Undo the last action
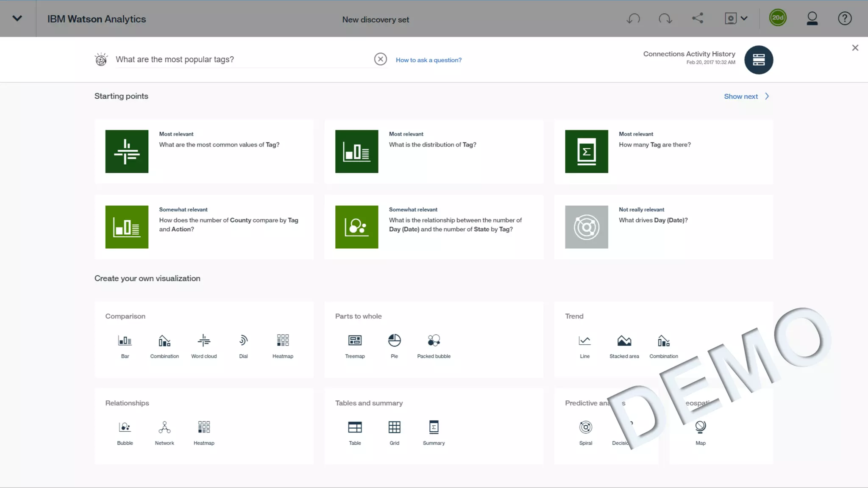This screenshot has width=868, height=488. 633,19
